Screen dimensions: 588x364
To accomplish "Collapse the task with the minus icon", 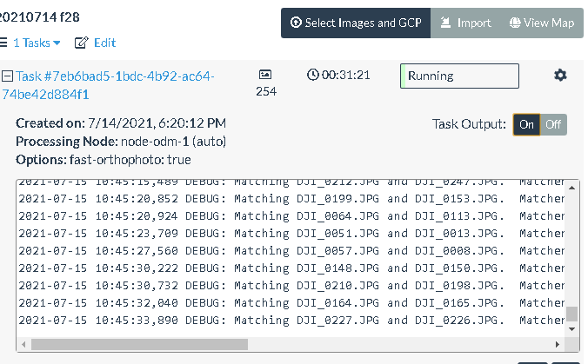I will tap(7, 76).
